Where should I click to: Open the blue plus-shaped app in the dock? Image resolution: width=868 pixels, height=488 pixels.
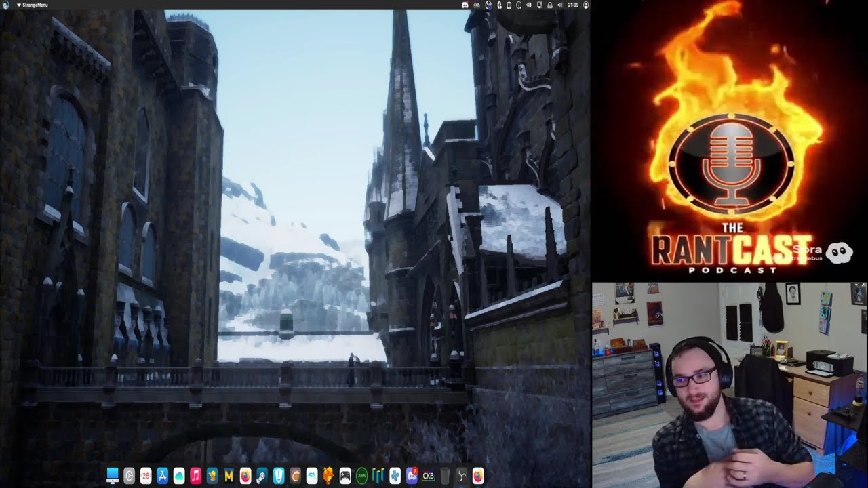pyautogui.click(x=395, y=476)
